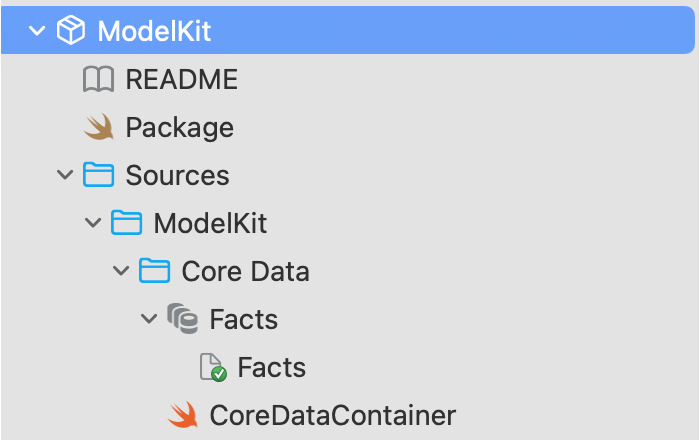Click the ModelKit subfolder icon
This screenshot has width=700, height=440.
click(x=125, y=223)
